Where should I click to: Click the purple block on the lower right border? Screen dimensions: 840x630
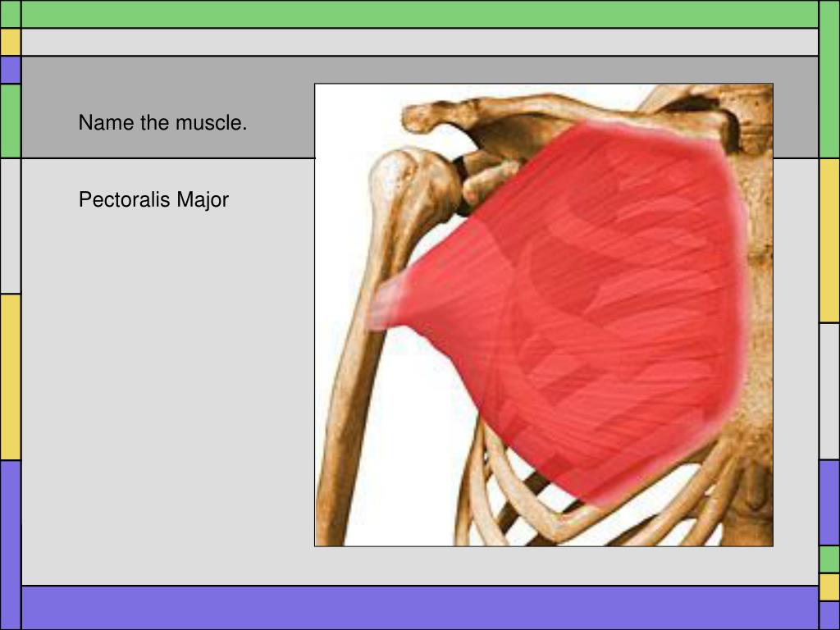(x=829, y=502)
